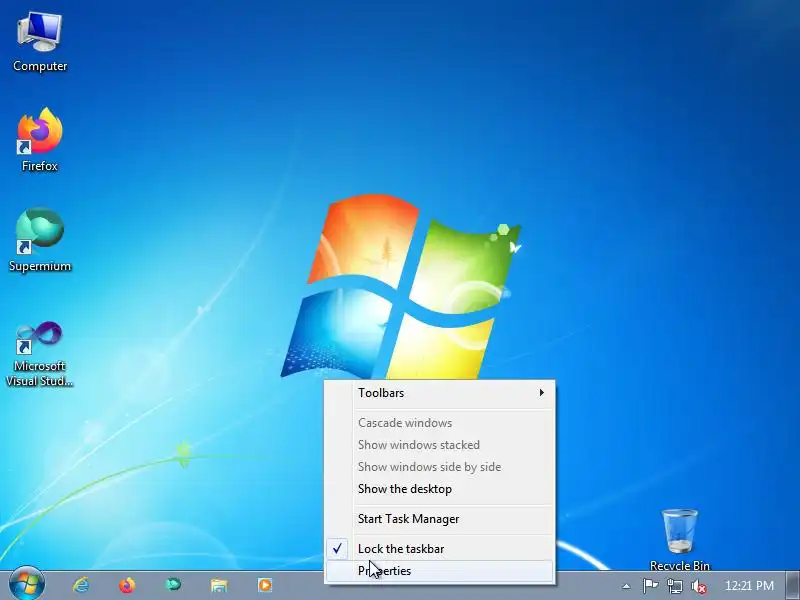Click the 12:21 PM clock
800x600 pixels.
click(x=749, y=586)
